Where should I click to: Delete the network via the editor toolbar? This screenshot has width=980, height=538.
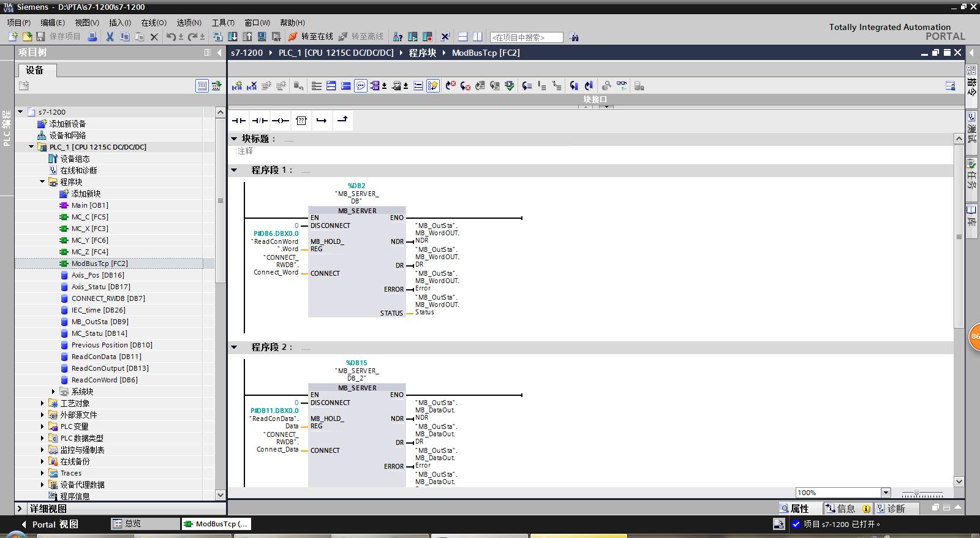tap(252, 86)
